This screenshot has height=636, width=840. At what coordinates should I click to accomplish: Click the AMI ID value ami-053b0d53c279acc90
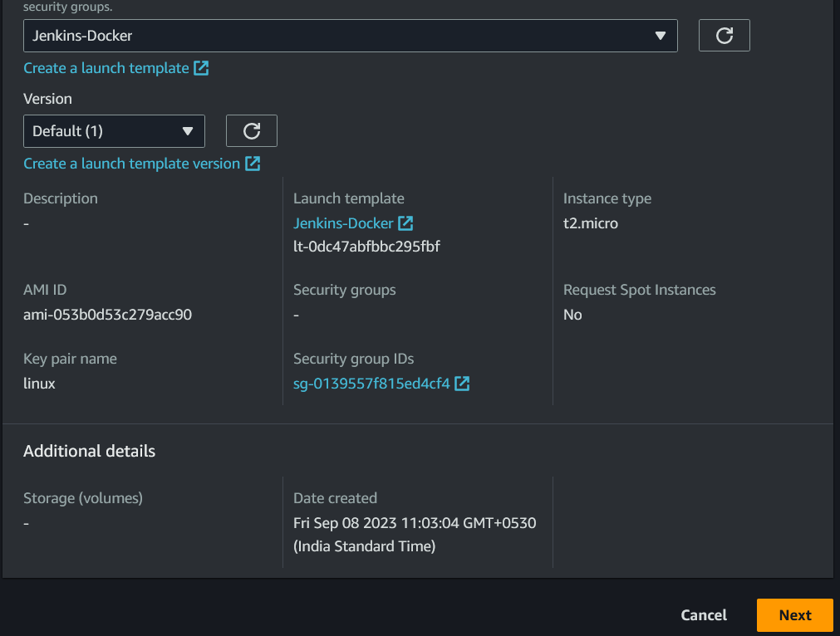[108, 314]
